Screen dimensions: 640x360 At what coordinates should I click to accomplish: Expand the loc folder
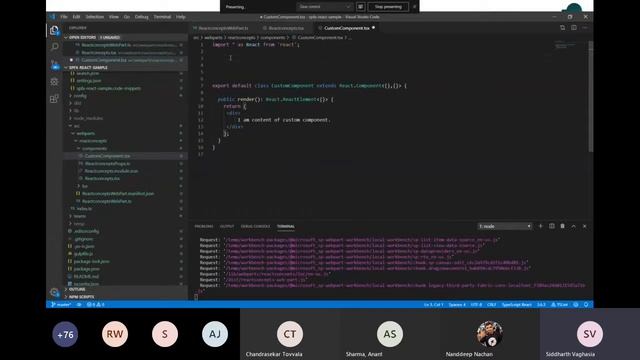(x=83, y=186)
